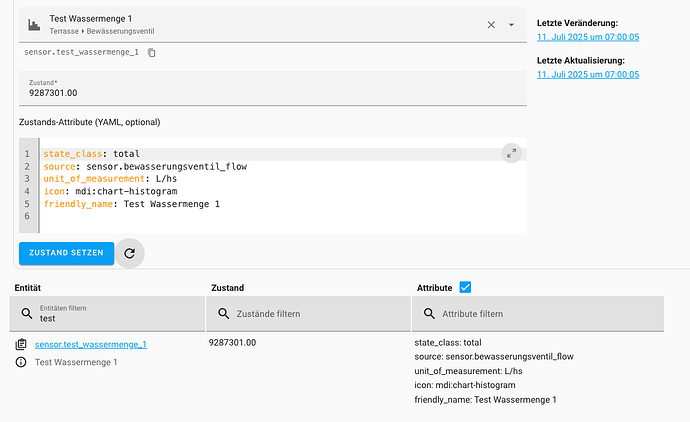Click the refresh icon beside ZUSTAND SETZEN
Screen dimensions: 690x422
tap(129, 253)
